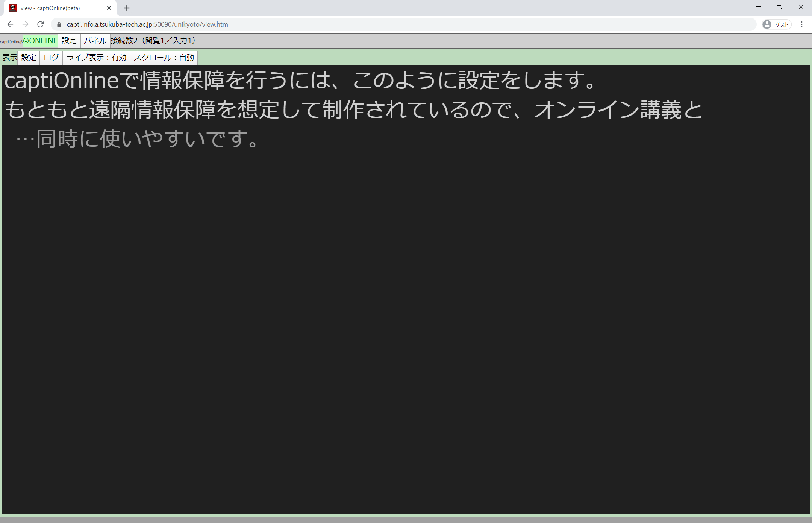Open the guest profile icon
Screen dimensions: 812x523
(777, 24)
